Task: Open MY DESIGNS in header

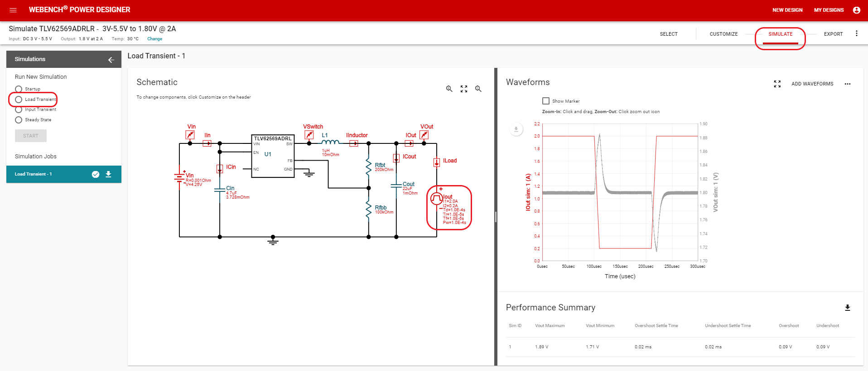Action: (829, 10)
